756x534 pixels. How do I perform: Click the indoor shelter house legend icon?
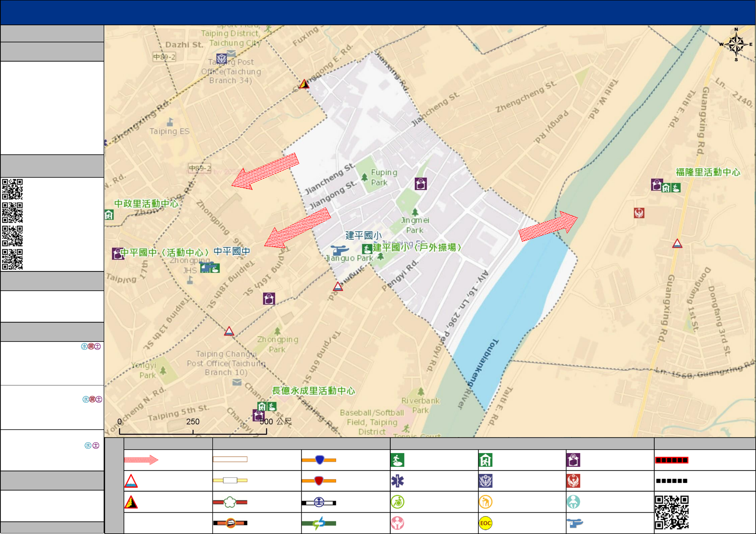(485, 460)
